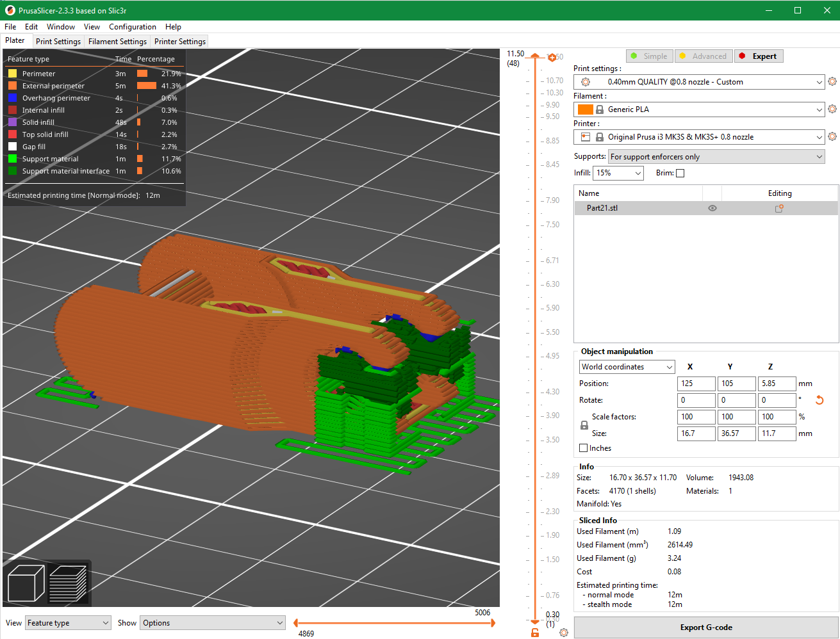Viewport: 840px width, 639px height.
Task: Reset rotation with the orange arrow icon
Action: [x=819, y=400]
